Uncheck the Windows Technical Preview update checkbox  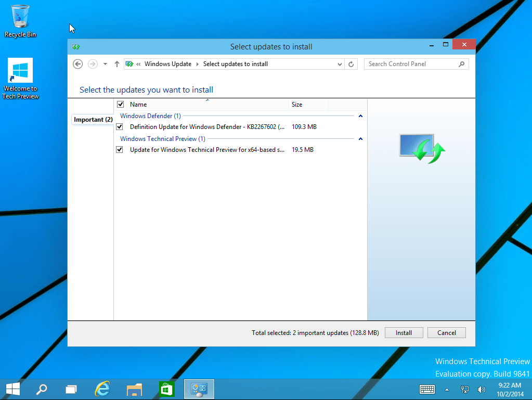click(120, 150)
